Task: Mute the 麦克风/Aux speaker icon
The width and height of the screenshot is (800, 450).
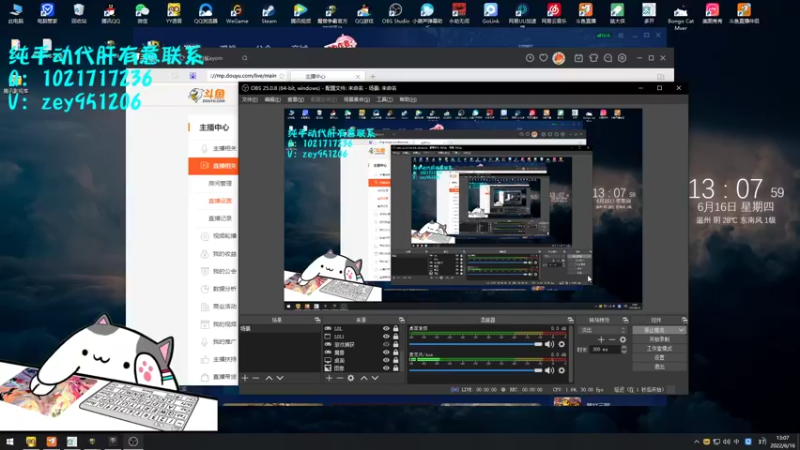Action: [549, 370]
